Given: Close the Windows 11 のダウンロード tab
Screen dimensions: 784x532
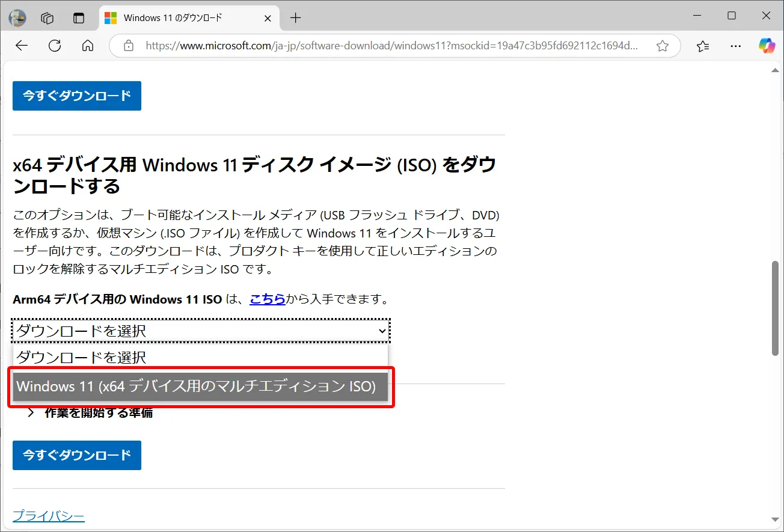Looking at the screenshot, I should tap(268, 18).
